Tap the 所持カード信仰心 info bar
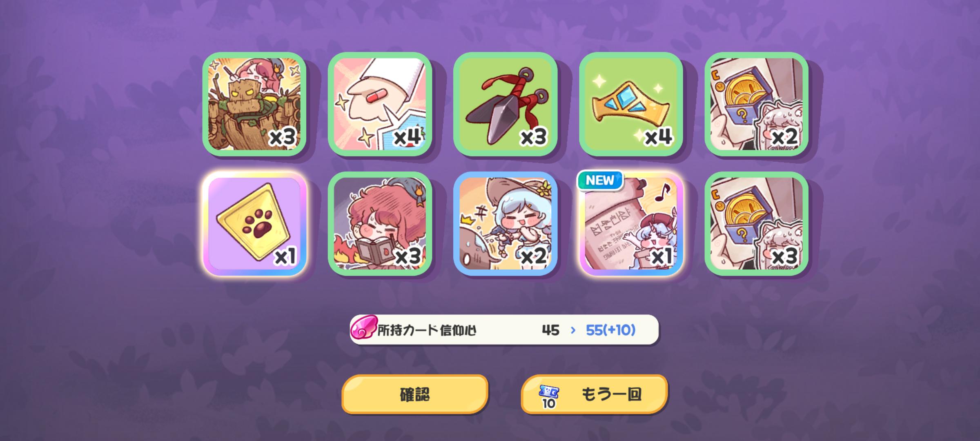The height and width of the screenshot is (441, 980). tap(504, 330)
